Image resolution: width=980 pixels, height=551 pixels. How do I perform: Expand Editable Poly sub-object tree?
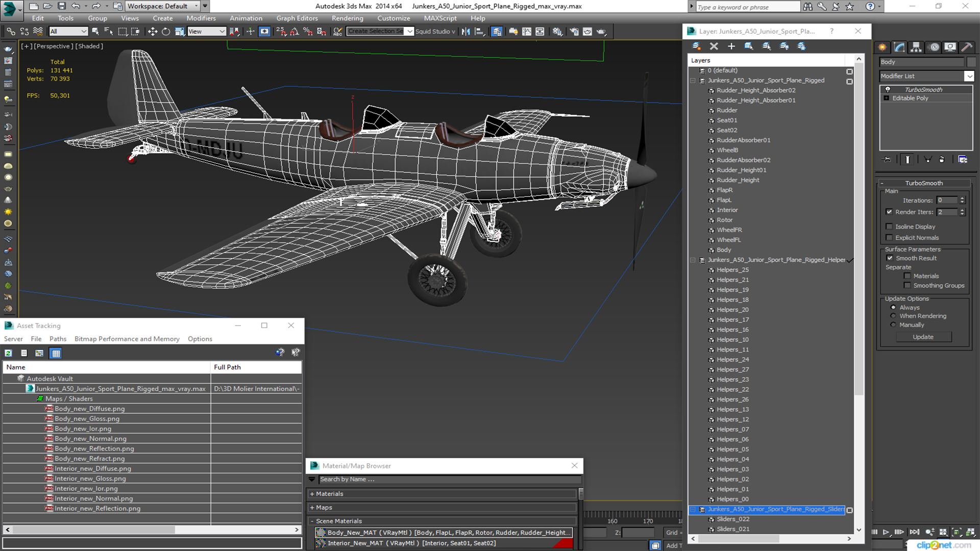pyautogui.click(x=887, y=98)
